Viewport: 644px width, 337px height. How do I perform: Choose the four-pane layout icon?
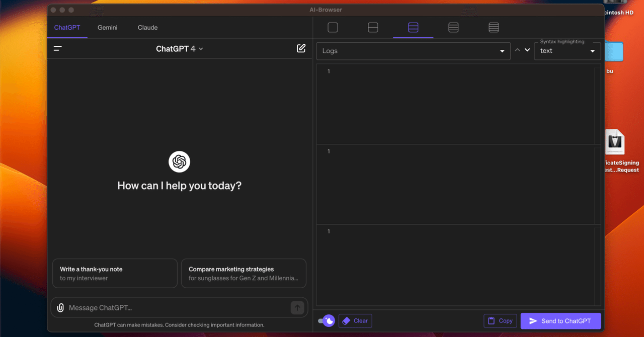click(453, 28)
